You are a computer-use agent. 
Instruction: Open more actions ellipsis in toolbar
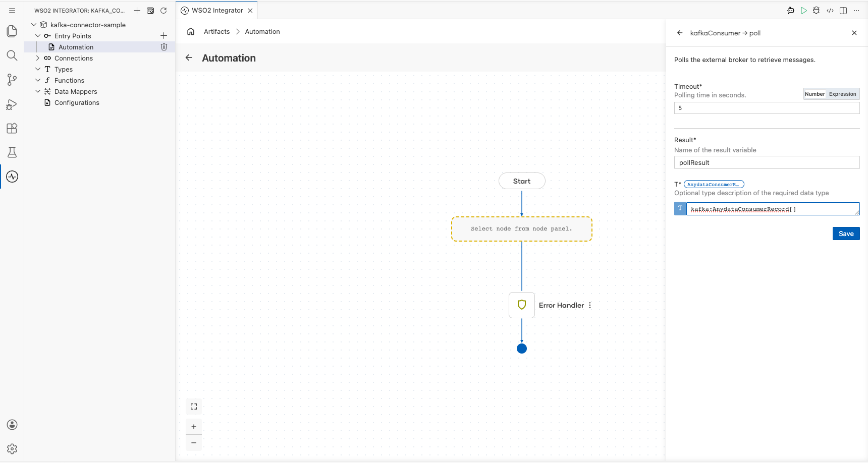click(856, 10)
